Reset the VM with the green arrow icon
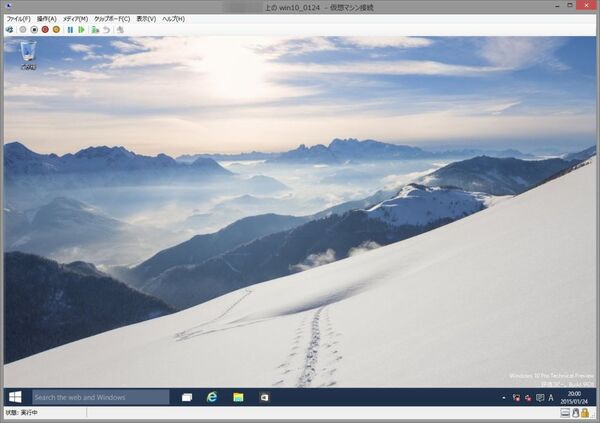600x423 pixels. pos(81,29)
